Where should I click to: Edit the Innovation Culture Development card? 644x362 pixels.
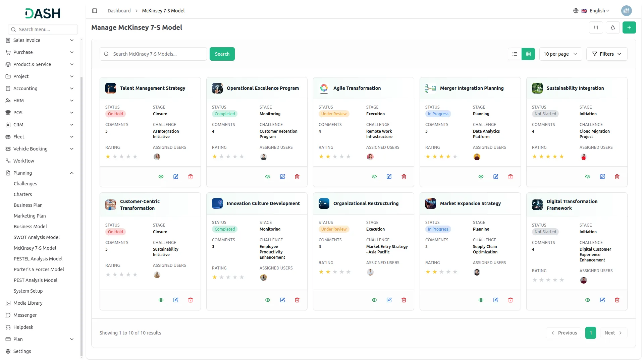pyautogui.click(x=282, y=300)
